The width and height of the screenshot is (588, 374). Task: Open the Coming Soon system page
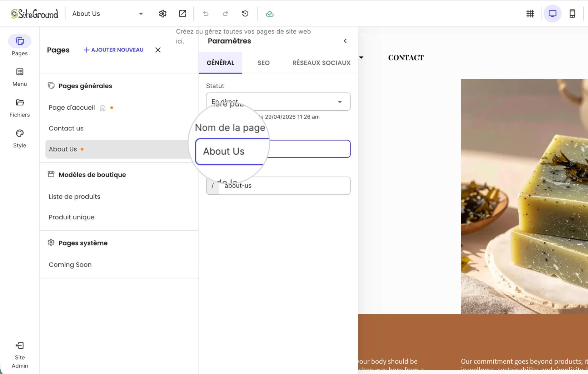[70, 265]
